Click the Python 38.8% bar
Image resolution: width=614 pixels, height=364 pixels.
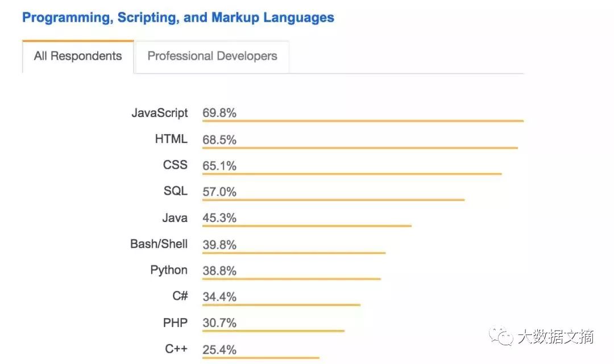coord(292,279)
